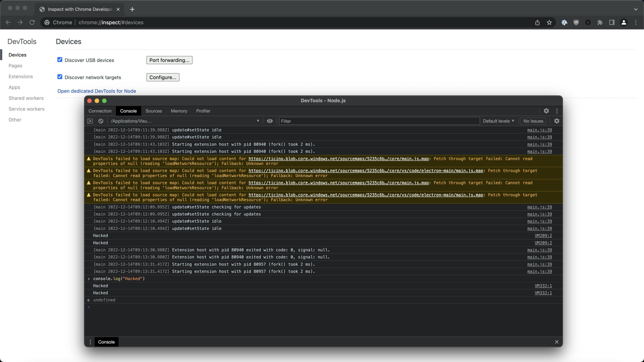This screenshot has width=644, height=362.
Task: Open dedicated DevTools for Node link
Action: click(x=97, y=91)
